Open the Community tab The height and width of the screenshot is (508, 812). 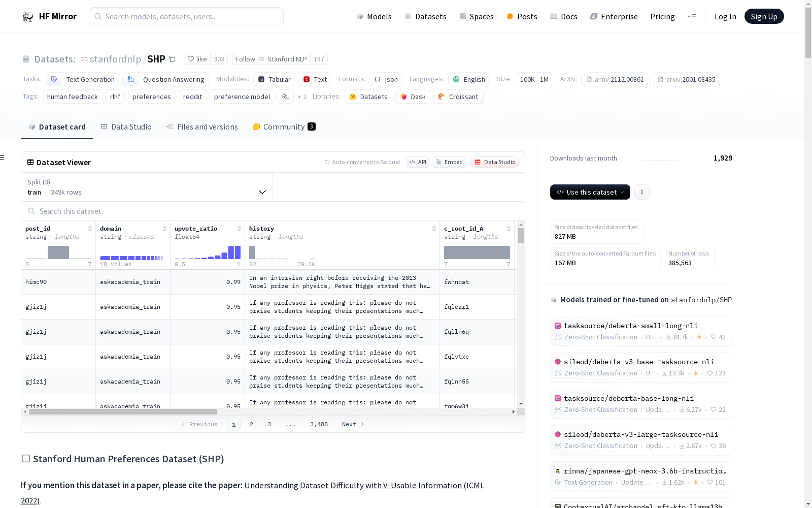tap(284, 126)
